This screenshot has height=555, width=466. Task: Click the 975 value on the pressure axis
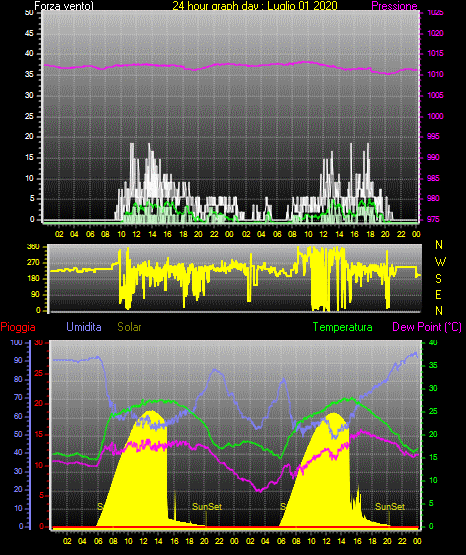click(433, 219)
